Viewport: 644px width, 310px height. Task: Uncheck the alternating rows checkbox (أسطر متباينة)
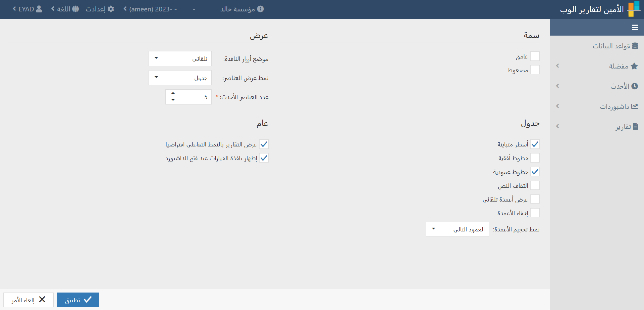(535, 144)
